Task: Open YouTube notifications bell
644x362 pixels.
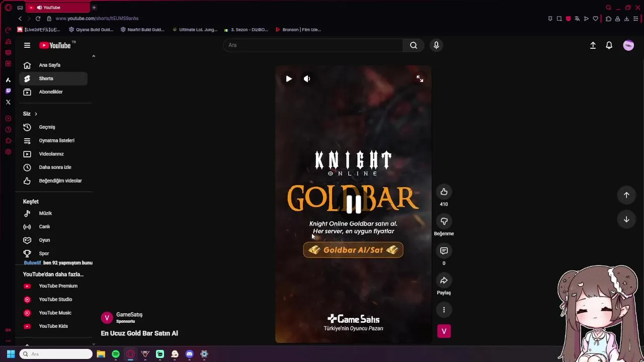Action: (609, 45)
